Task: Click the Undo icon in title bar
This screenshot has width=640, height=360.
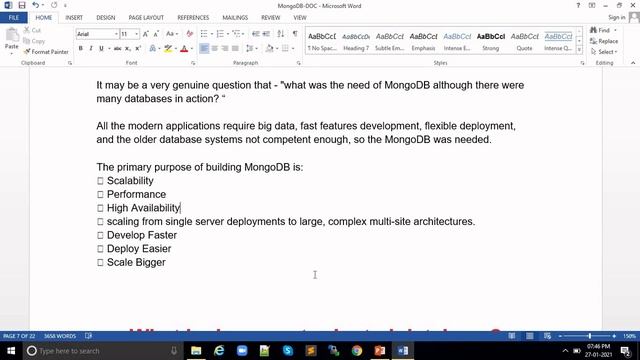Action: click(36, 5)
